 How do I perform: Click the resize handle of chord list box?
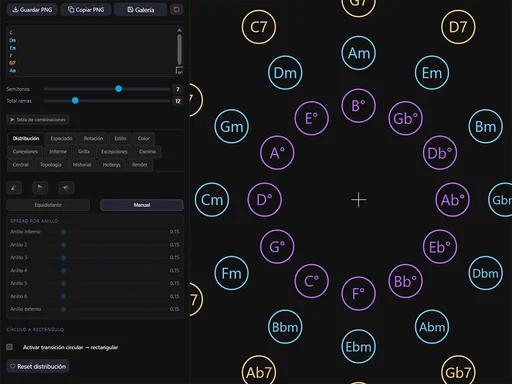point(179,71)
